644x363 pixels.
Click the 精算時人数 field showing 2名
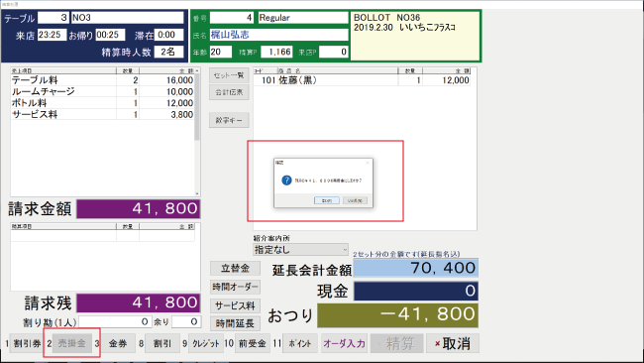(168, 52)
